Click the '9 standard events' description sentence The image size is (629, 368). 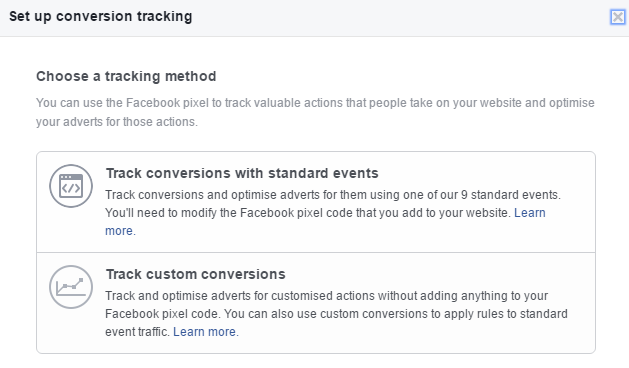(333, 195)
